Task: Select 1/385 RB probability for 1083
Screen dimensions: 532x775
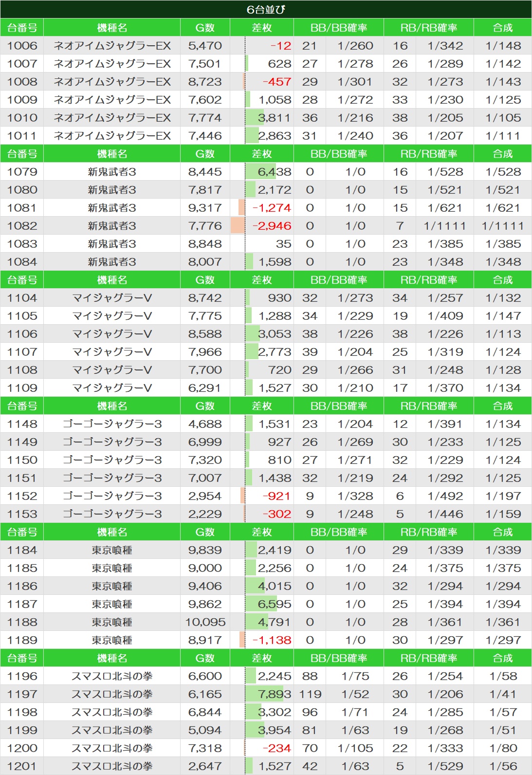Action: 445,244
